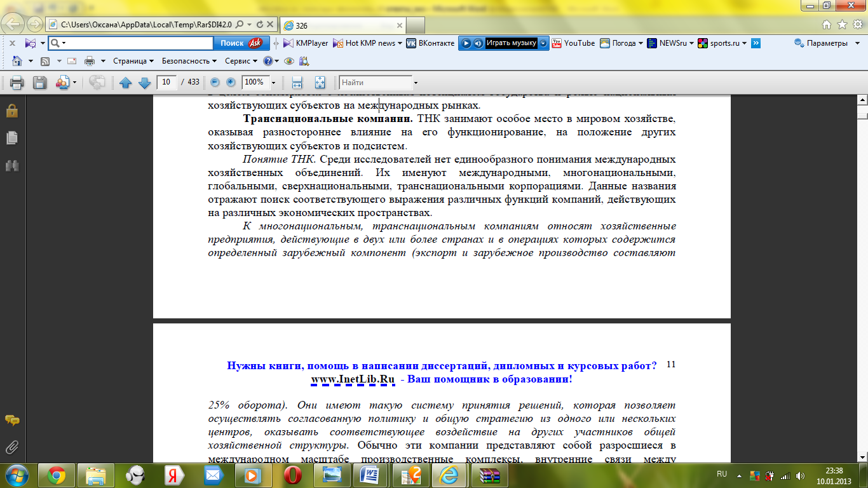Click the Найти find text field
The height and width of the screenshot is (488, 868).
pos(376,83)
